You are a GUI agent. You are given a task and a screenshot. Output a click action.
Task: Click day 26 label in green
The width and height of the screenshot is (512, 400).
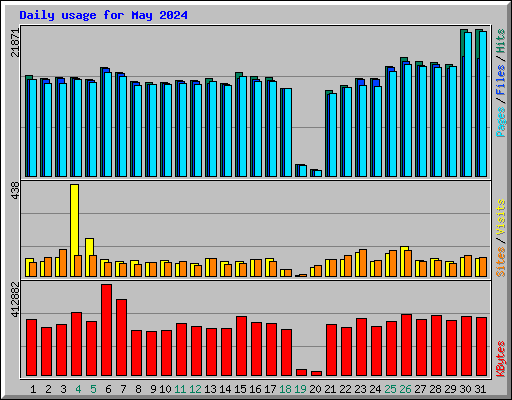(405, 389)
